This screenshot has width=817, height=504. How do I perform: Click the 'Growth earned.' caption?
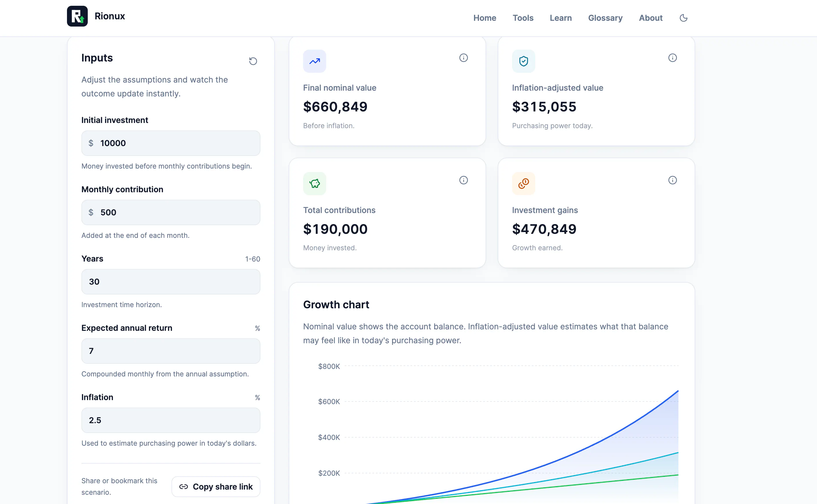(537, 248)
